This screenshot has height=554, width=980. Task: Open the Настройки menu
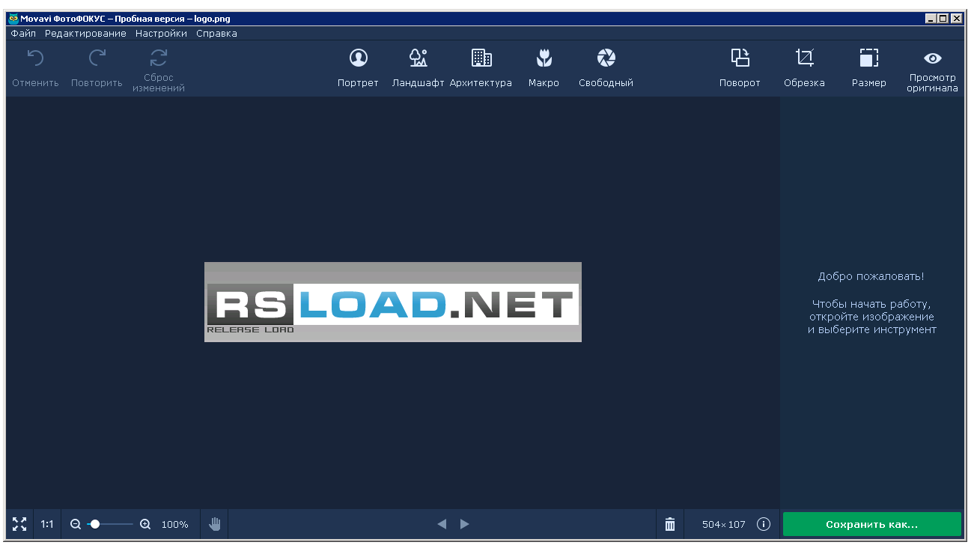click(161, 33)
